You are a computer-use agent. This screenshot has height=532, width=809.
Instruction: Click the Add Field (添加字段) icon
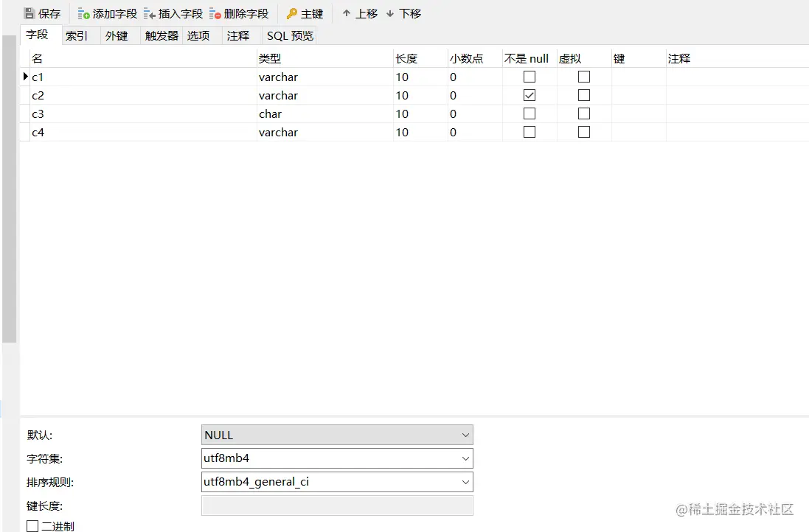83,14
